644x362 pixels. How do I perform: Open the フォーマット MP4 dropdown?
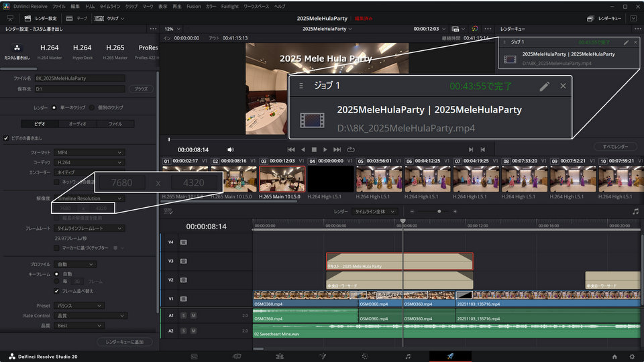point(89,152)
